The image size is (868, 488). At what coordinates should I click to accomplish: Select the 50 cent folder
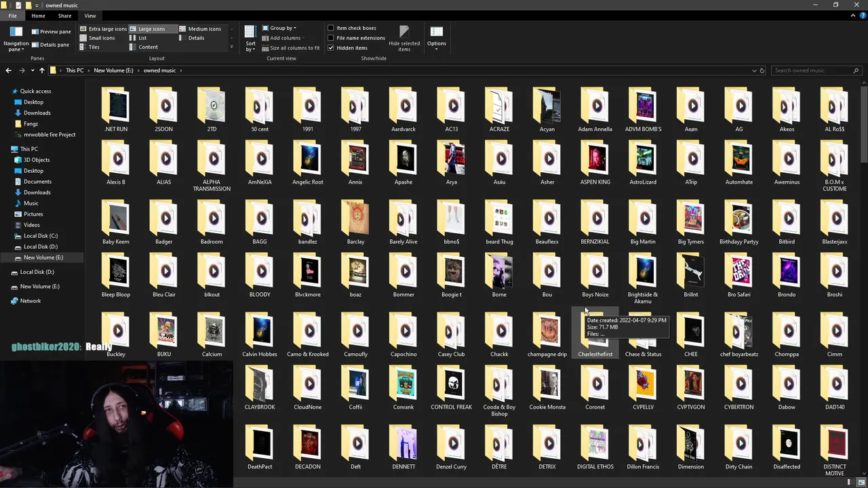tap(260, 110)
